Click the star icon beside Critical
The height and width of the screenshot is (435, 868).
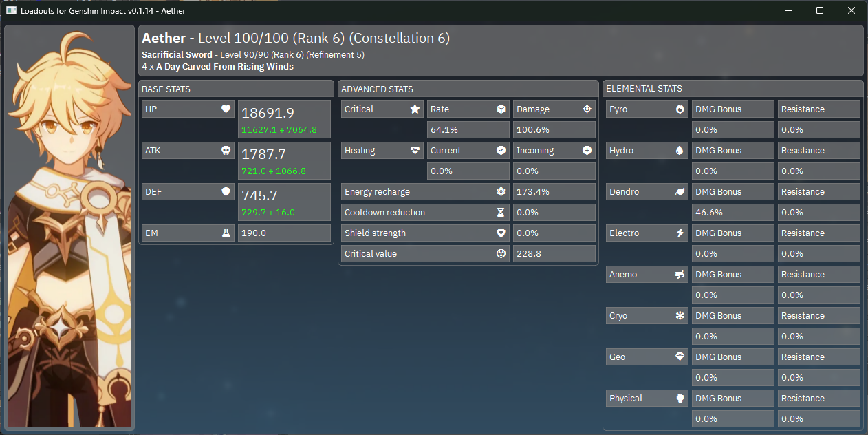coord(415,109)
